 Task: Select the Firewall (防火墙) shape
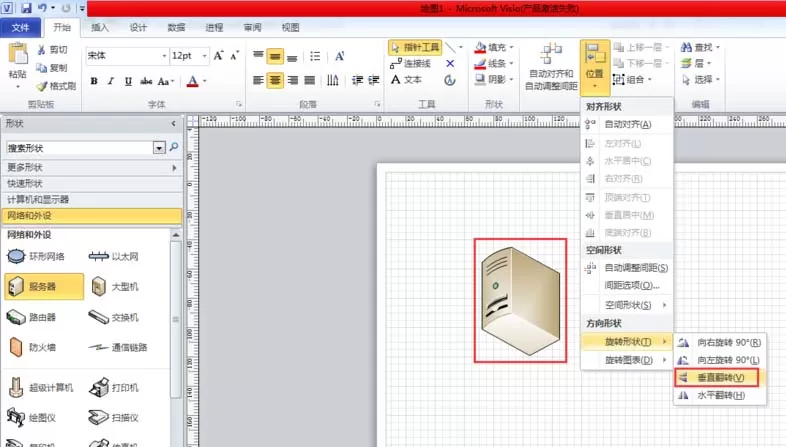[31, 347]
